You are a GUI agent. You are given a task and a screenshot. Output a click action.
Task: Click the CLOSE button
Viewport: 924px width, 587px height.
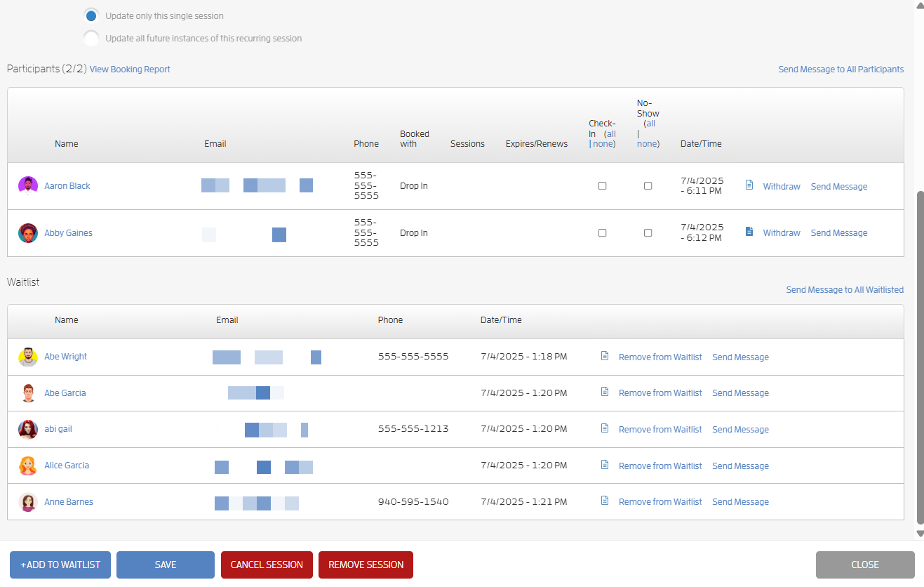click(865, 565)
